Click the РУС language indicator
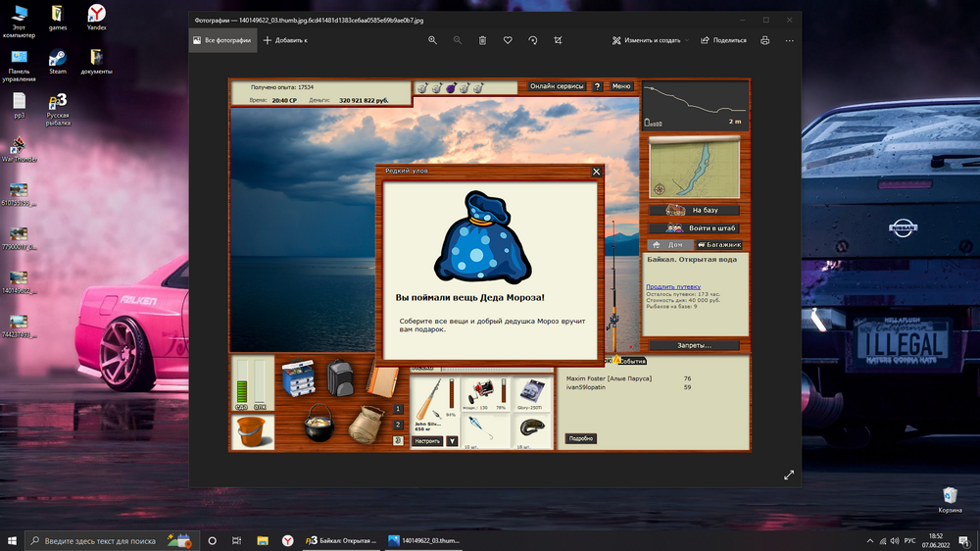The width and height of the screenshot is (980, 551). [908, 540]
